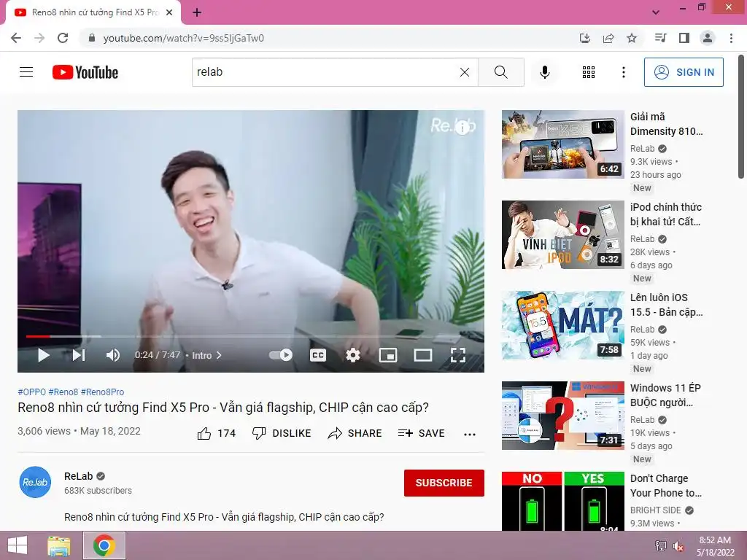
Task: Click the red SUBSCRIBE button
Action: click(444, 483)
